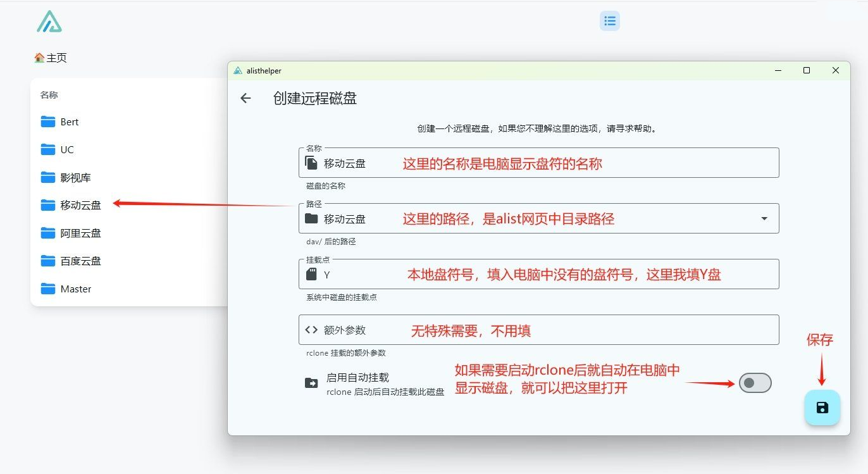Open the UC folder icon
The width and height of the screenshot is (868, 474).
coord(48,149)
